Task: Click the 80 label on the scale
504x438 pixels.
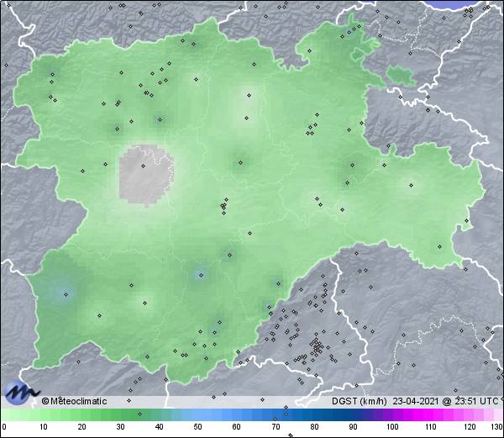Action: tap(314, 427)
